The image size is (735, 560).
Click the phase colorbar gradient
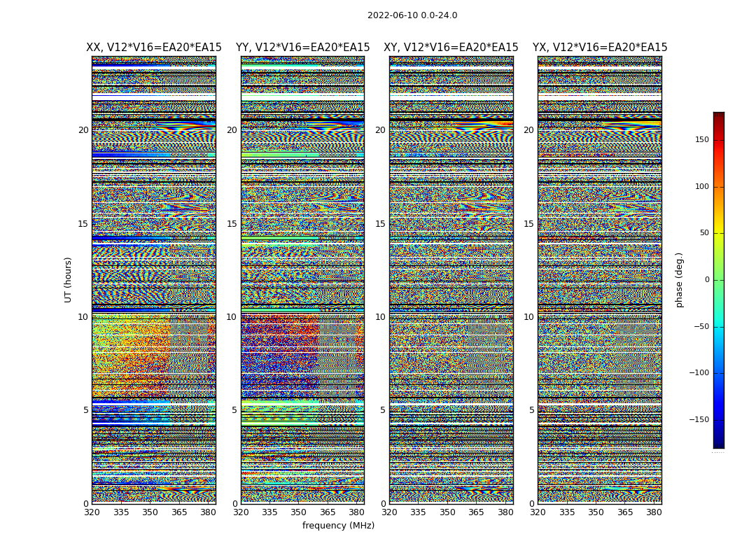point(719,280)
